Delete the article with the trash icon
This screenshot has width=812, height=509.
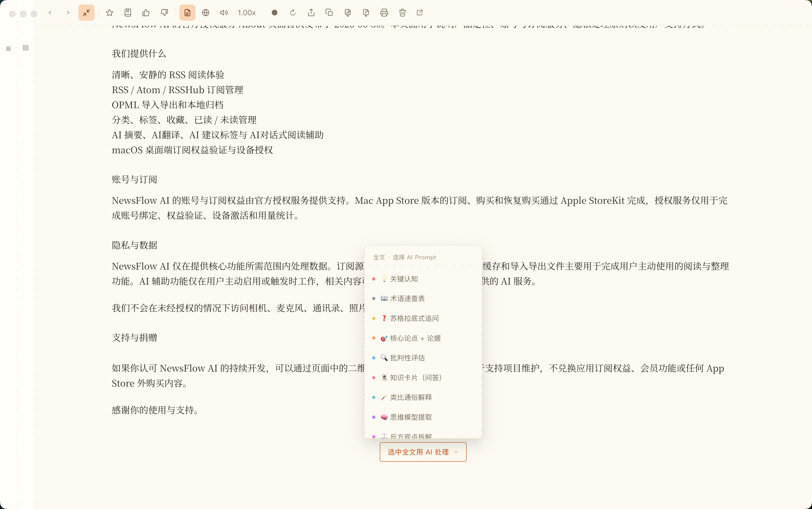pos(402,13)
